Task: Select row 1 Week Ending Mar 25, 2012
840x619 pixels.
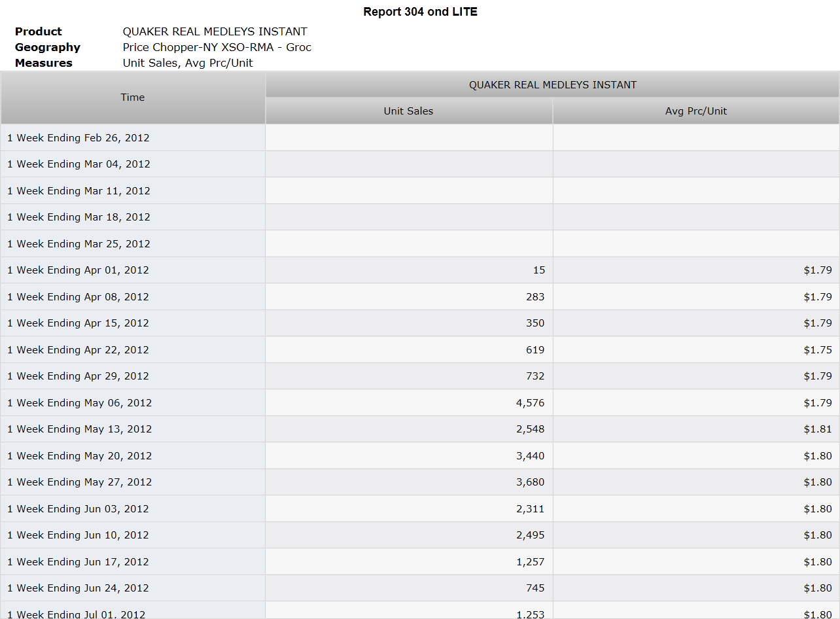Action: pos(420,244)
